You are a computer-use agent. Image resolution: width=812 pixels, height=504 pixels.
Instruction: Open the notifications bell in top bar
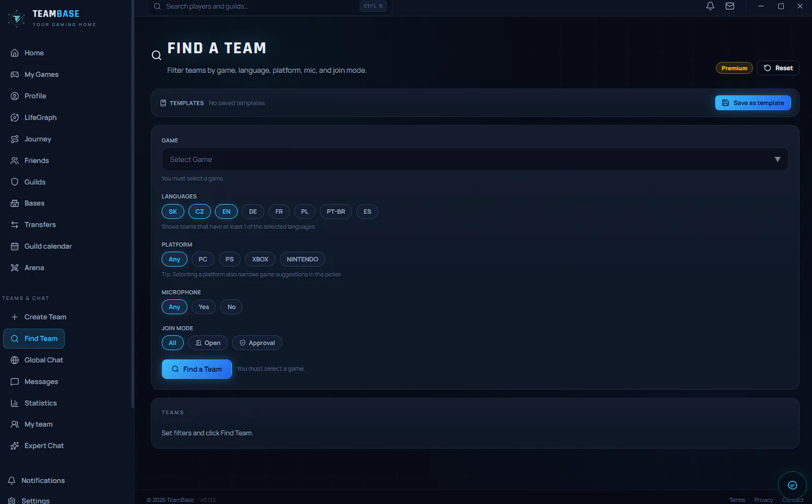coord(710,6)
